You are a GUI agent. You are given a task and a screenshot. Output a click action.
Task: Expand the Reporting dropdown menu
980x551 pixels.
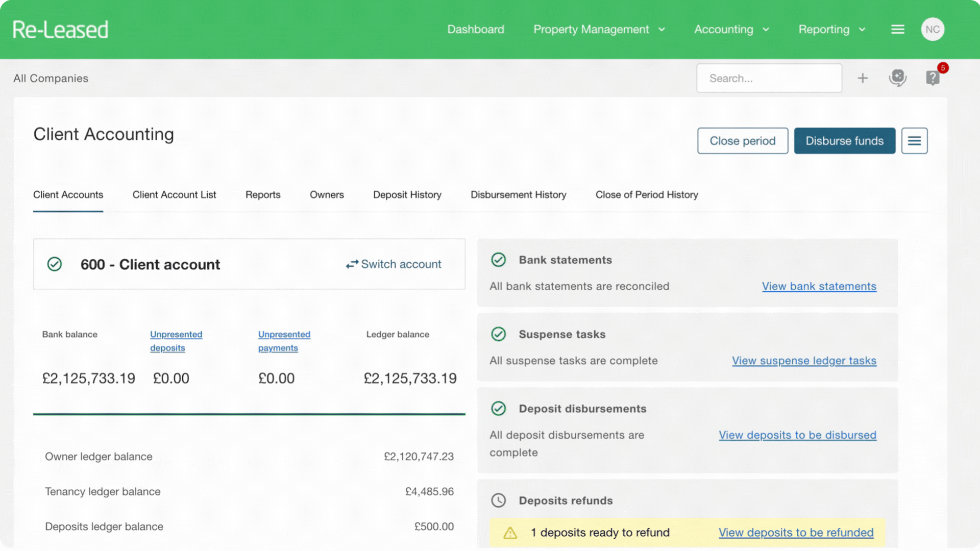(832, 30)
